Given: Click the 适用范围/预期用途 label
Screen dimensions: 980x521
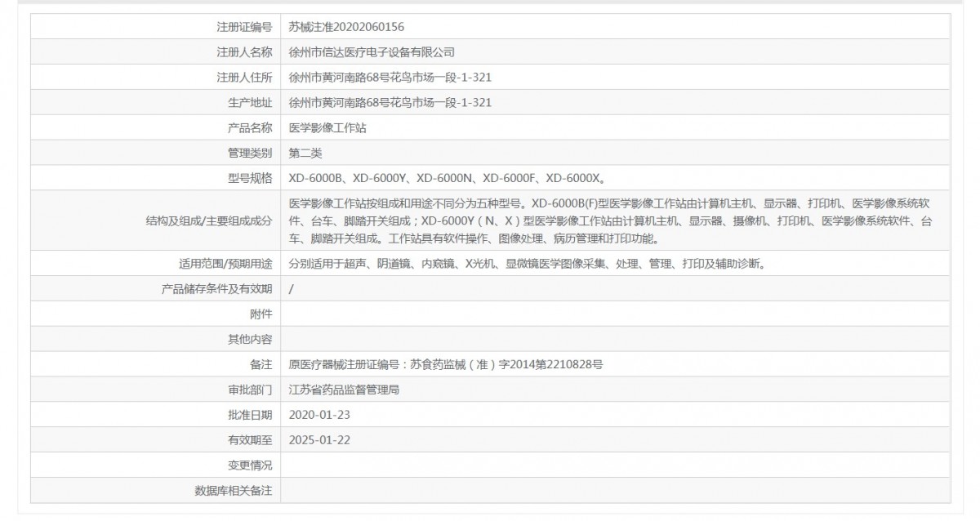Looking at the screenshot, I should [x=225, y=264].
